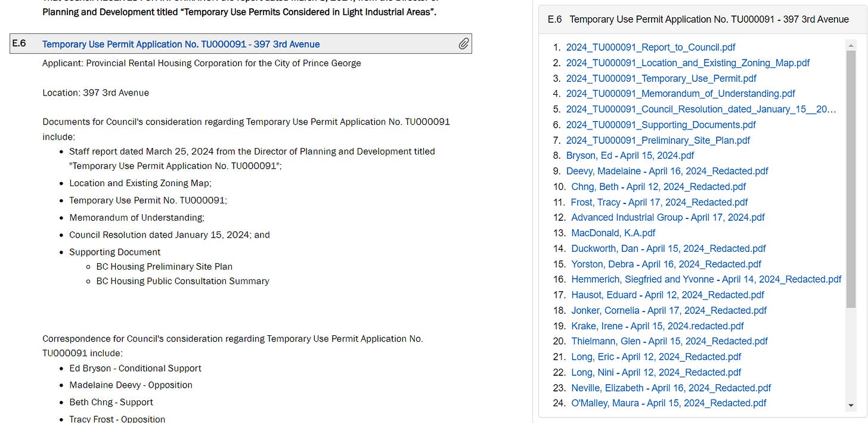Open O'Malley, Maura - April 15 letter
This screenshot has width=868, height=423.
click(668, 403)
